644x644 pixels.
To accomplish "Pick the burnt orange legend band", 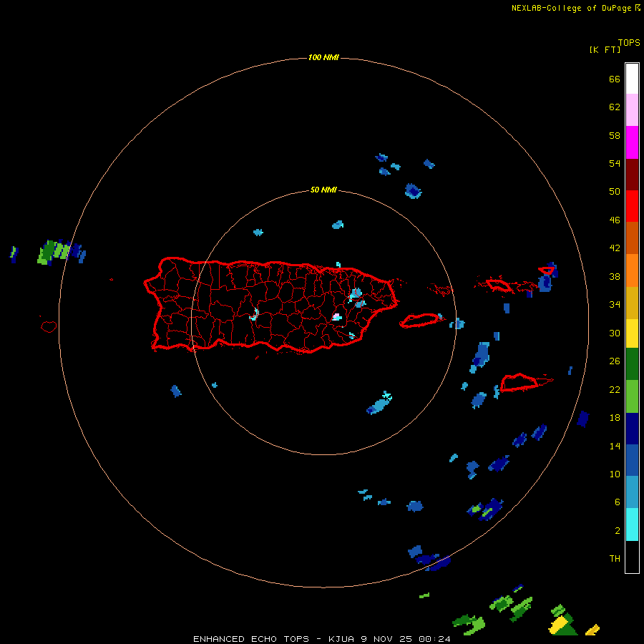I will pos(632,238).
